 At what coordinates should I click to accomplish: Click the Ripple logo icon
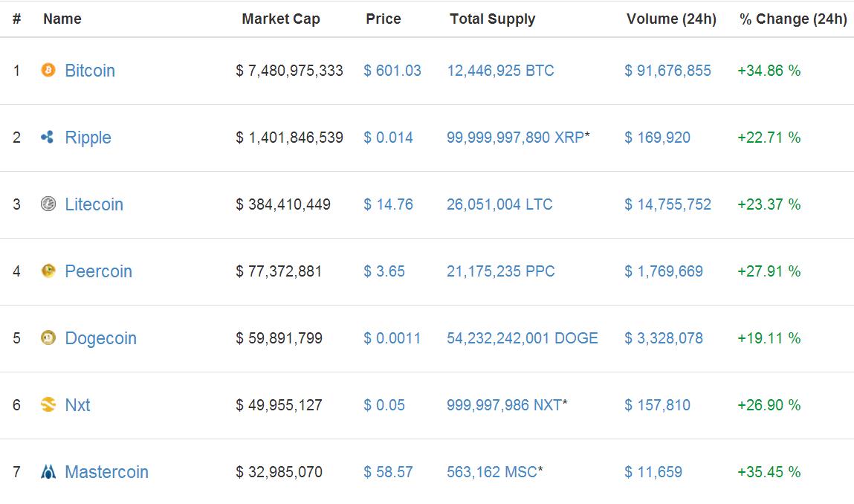tap(48, 137)
